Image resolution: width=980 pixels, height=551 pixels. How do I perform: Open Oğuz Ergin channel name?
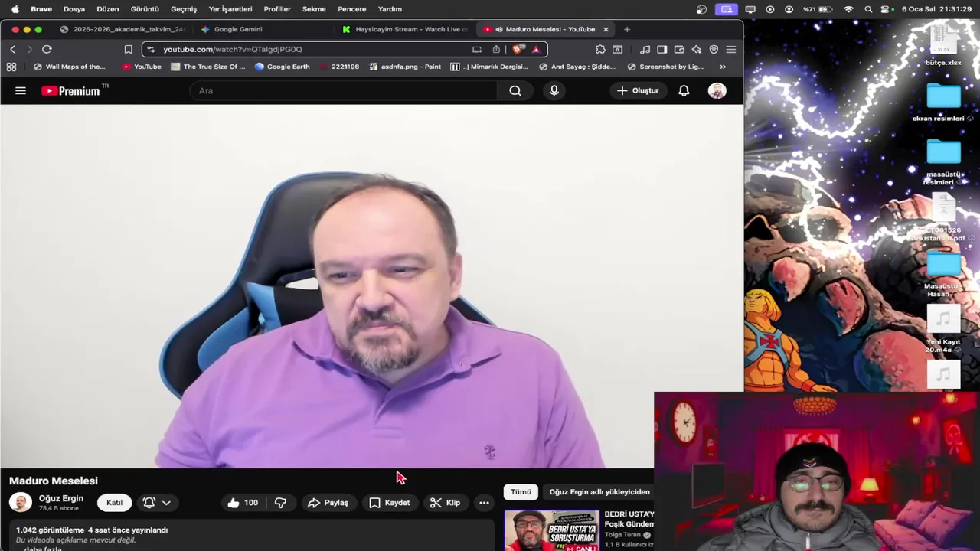click(61, 498)
